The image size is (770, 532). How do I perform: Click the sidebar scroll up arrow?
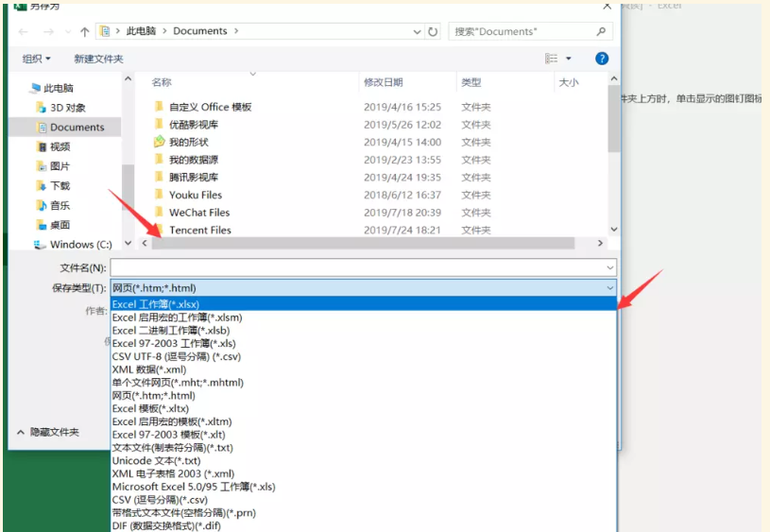tap(128, 78)
